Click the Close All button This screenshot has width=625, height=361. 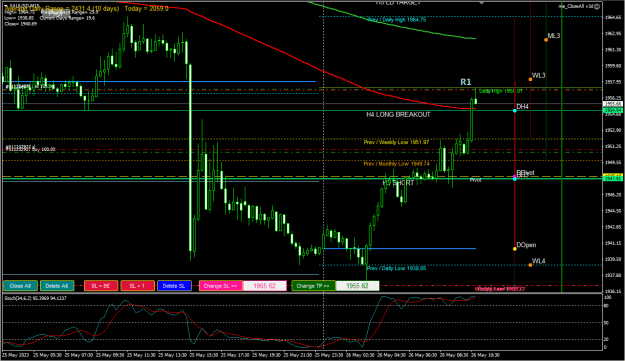(20, 286)
